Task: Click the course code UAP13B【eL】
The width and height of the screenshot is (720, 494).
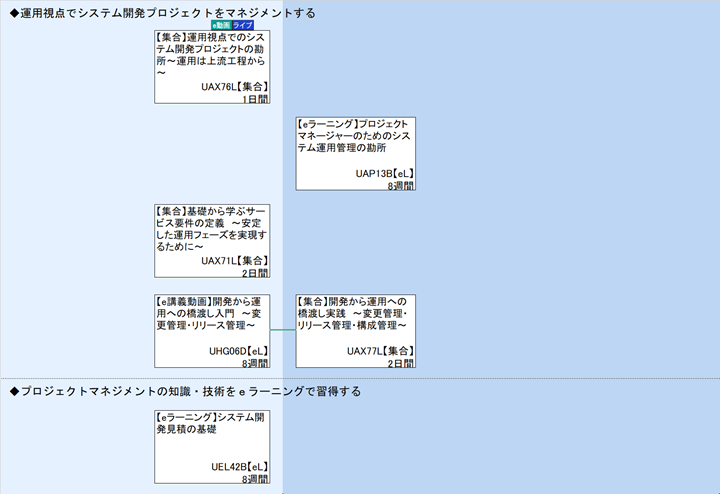Action: (385, 174)
